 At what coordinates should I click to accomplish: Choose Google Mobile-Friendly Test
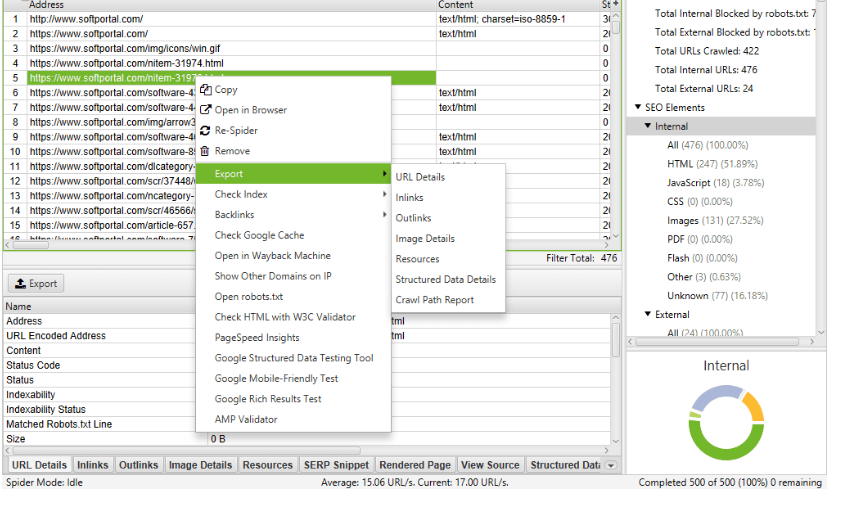pyautogui.click(x=276, y=378)
